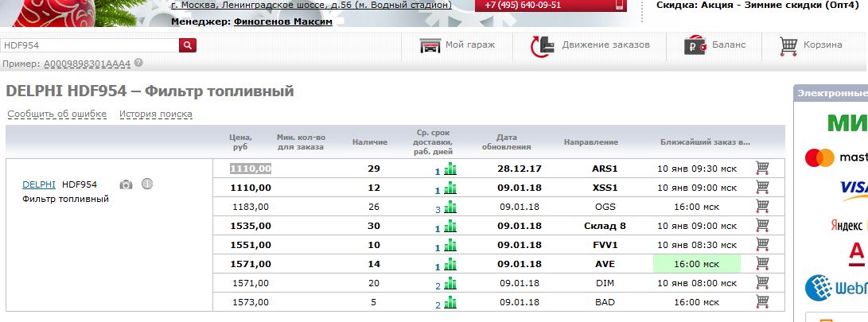Click Ближайший заказ column header
The height and width of the screenshot is (322, 868).
pyautogui.click(x=705, y=142)
